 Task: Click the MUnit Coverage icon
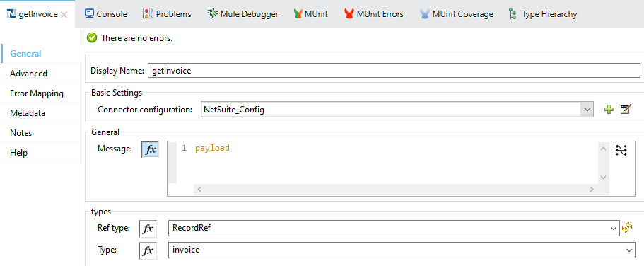click(425, 14)
